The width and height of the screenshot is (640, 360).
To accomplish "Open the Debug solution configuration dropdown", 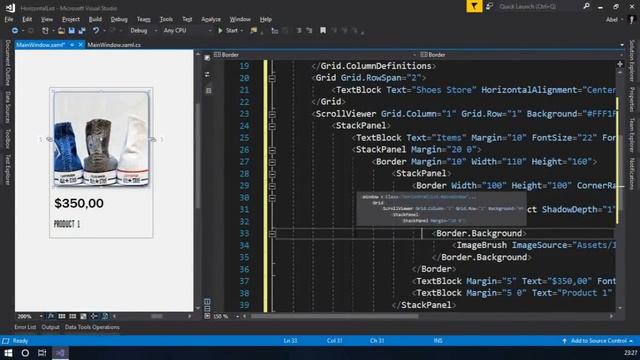I will click(x=144, y=31).
